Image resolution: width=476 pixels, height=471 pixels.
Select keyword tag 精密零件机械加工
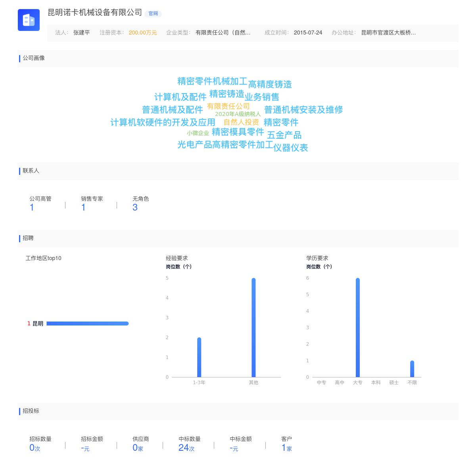(212, 81)
